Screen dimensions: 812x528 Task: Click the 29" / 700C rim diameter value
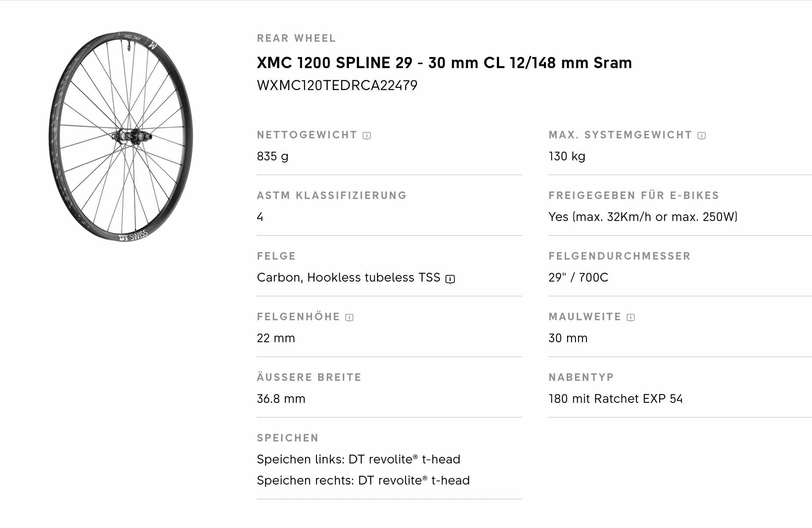pos(578,278)
